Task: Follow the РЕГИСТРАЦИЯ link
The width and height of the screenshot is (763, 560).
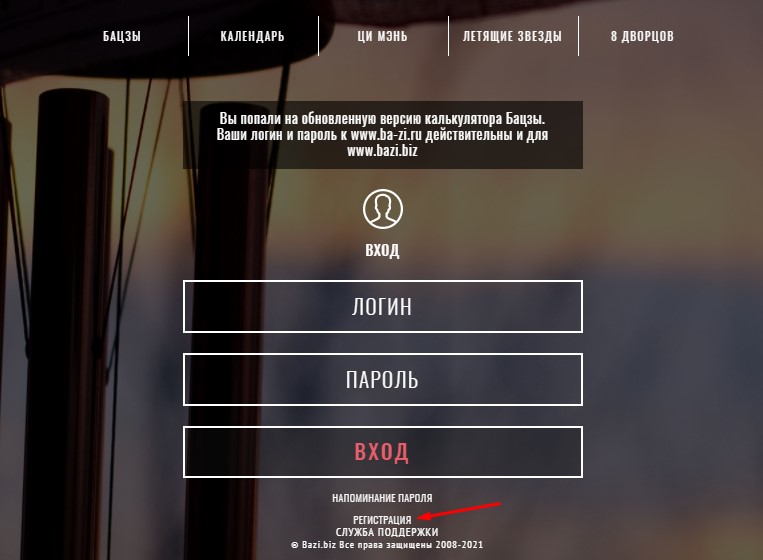Action: coord(382,520)
